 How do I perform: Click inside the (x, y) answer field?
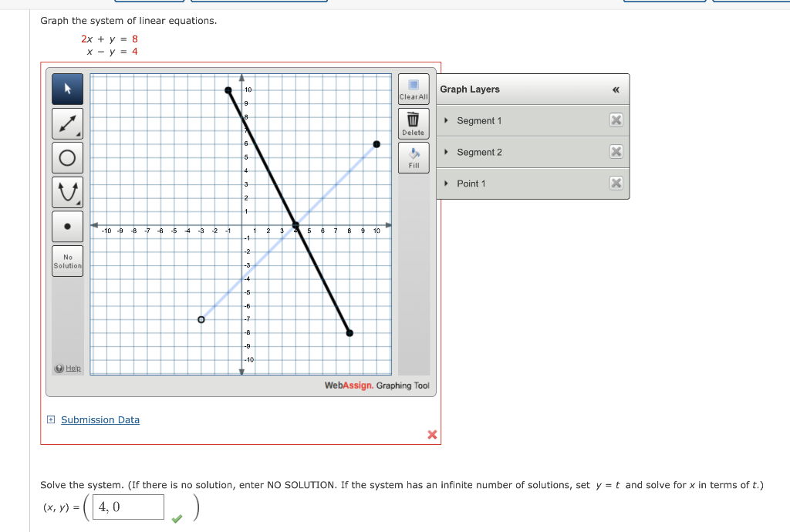point(127,507)
